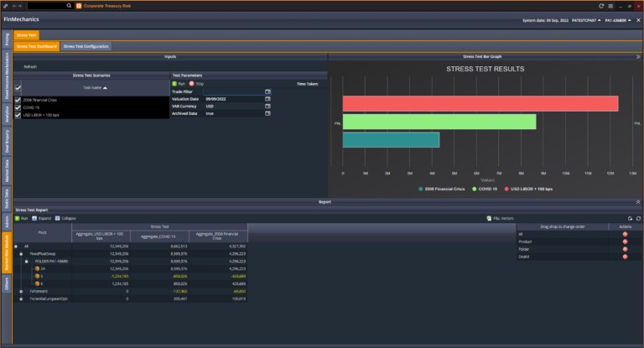Toggle the USD LIBOR + 100 bps legend entry
Screen dimensions: 644x348
coord(528,189)
